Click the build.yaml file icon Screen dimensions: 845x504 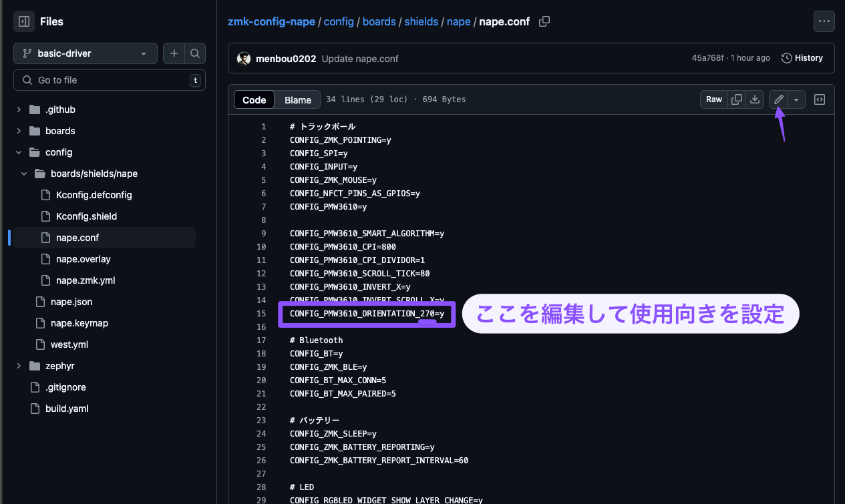(35, 409)
